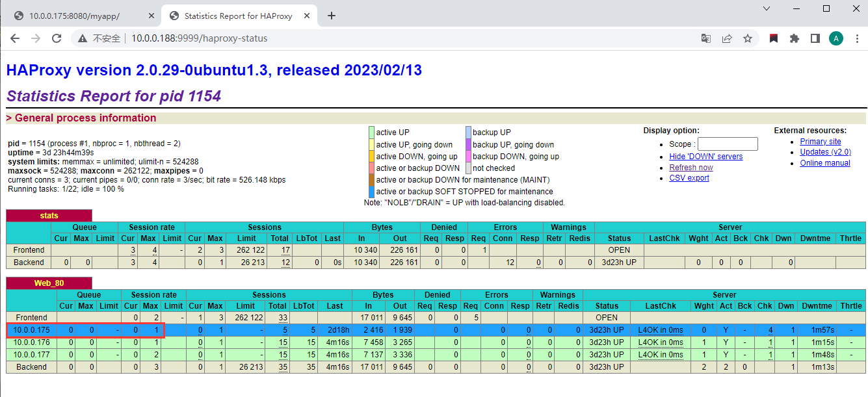Click Dwntme value 1m15s for 10.0.0.176
Viewport: 868px width, 397px height.
point(822,342)
